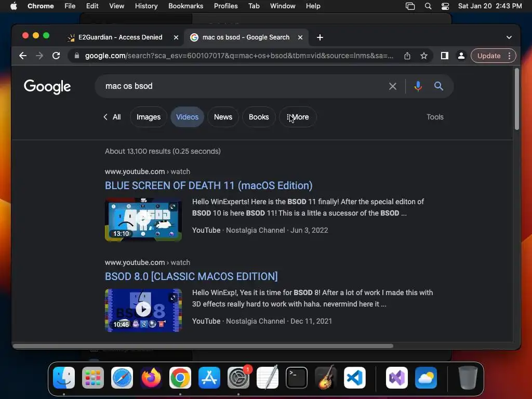Click the first www.youtube.com › watch URL

(147, 171)
